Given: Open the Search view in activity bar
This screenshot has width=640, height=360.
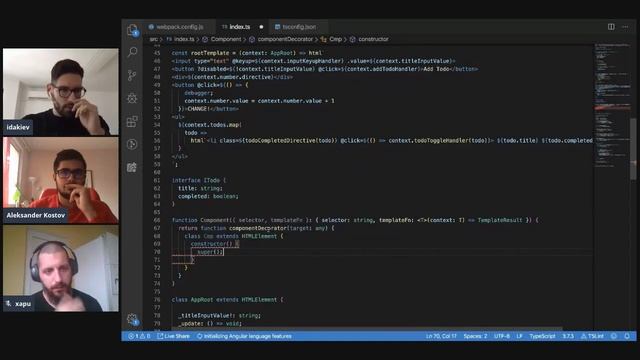Looking at the screenshot, I should point(132,52).
